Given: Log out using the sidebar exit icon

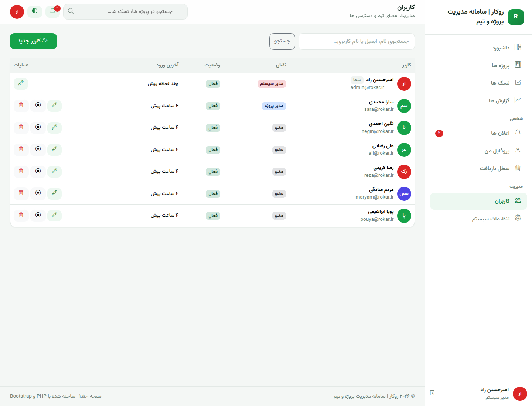Looking at the screenshot, I should (x=433, y=393).
